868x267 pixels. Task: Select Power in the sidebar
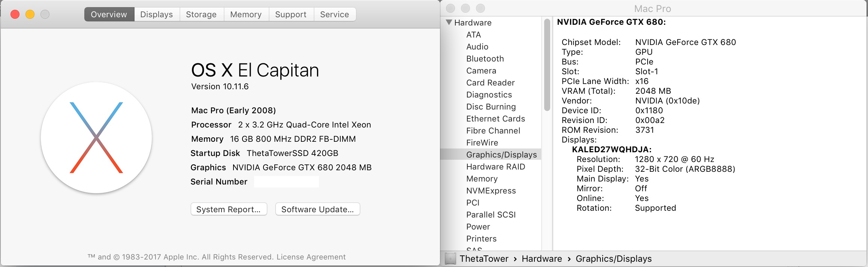tap(478, 226)
